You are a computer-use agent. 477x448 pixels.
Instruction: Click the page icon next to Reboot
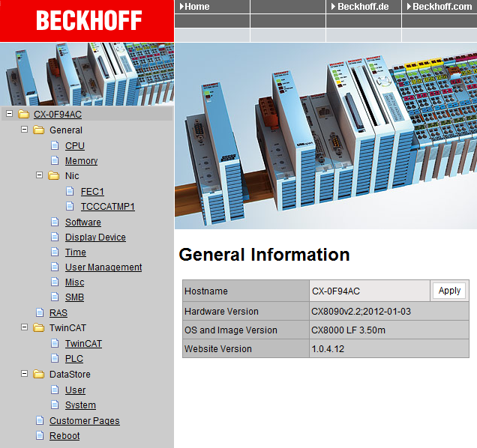pyautogui.click(x=40, y=435)
